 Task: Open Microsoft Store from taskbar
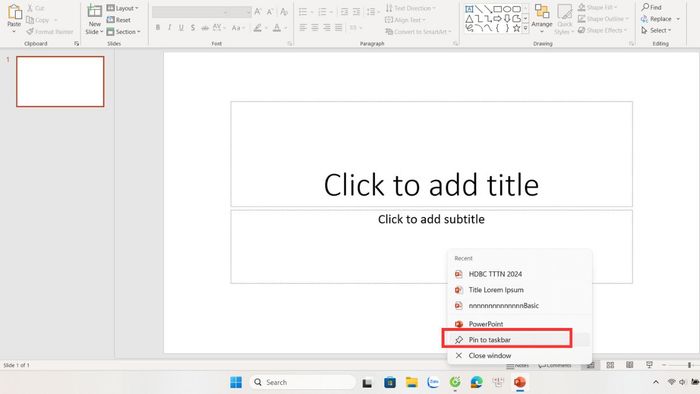tap(390, 382)
